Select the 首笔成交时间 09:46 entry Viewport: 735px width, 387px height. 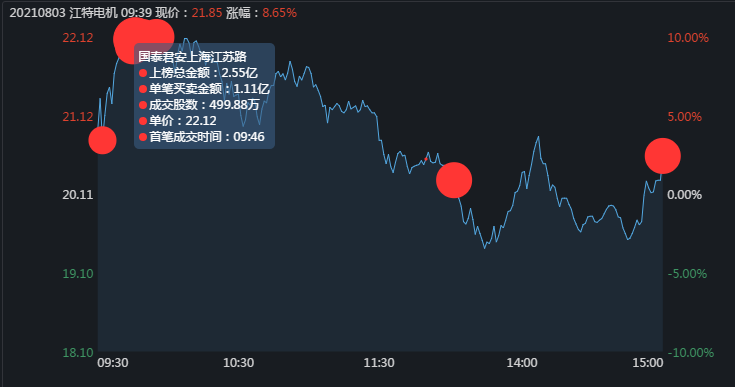coord(202,136)
